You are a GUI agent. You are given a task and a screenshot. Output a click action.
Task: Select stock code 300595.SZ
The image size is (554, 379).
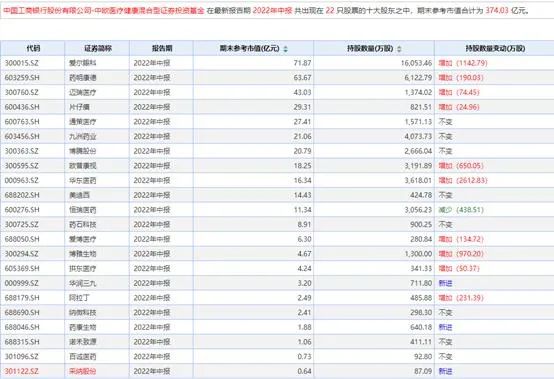click(x=22, y=166)
